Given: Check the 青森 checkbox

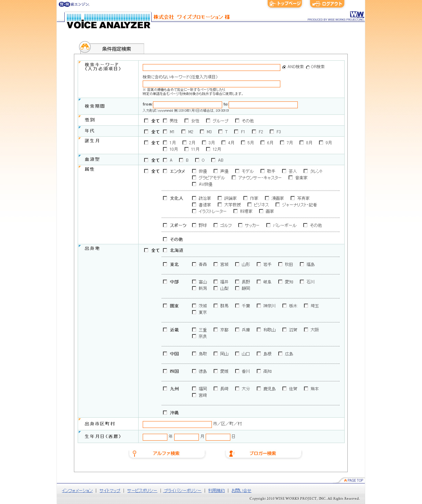Looking at the screenshot, I should pyautogui.click(x=194, y=264).
